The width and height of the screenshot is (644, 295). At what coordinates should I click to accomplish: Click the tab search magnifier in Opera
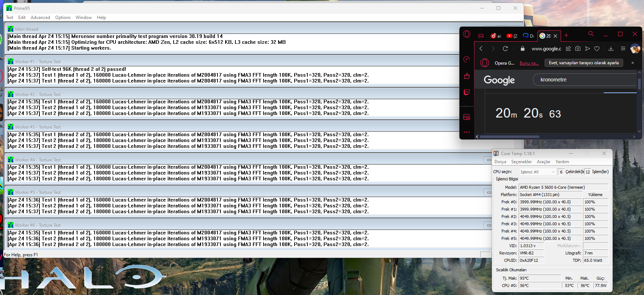[x=591, y=34]
